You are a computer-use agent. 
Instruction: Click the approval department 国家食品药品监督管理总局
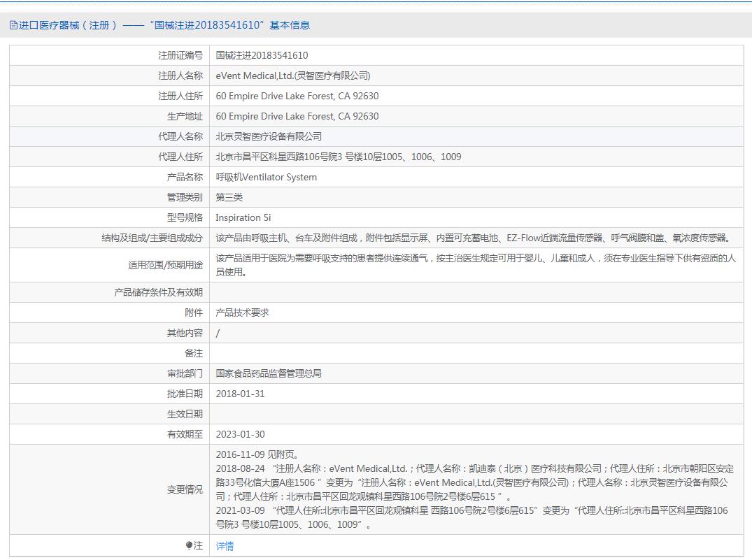[x=269, y=373]
